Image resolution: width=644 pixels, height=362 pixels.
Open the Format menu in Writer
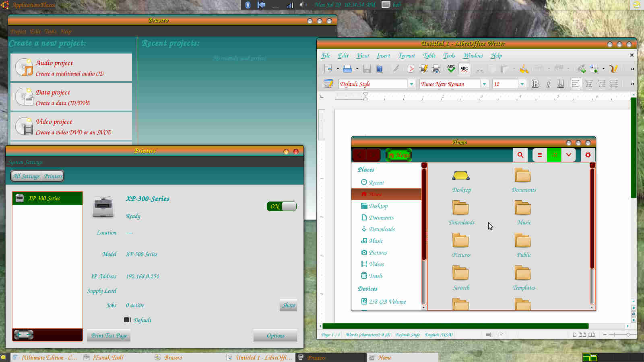pos(406,56)
